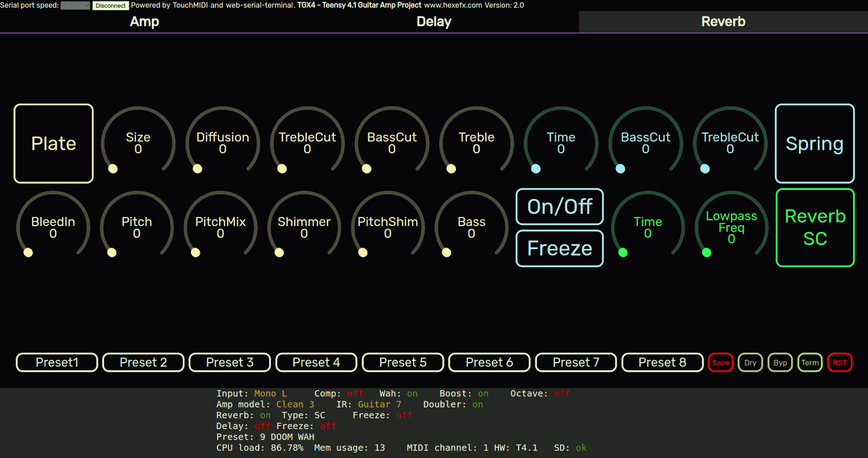Toggle the Dry button
Image resolution: width=868 pixels, height=458 pixels.
(x=751, y=363)
